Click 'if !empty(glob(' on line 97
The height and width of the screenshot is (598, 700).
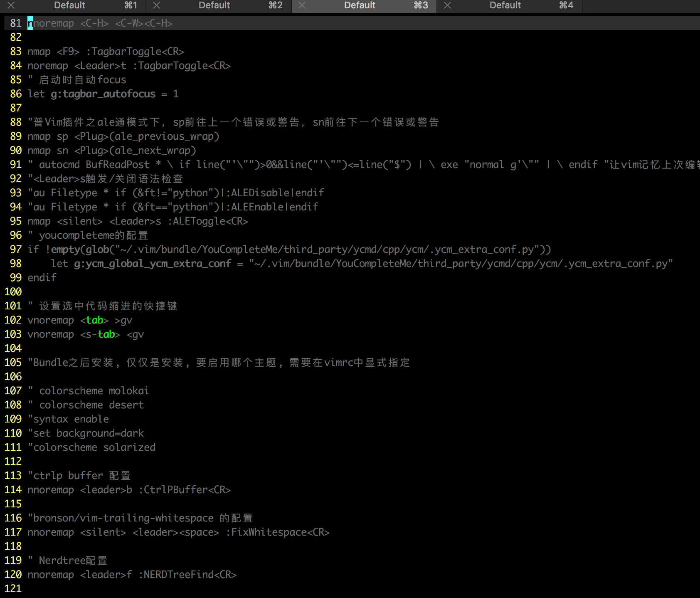coord(71,250)
